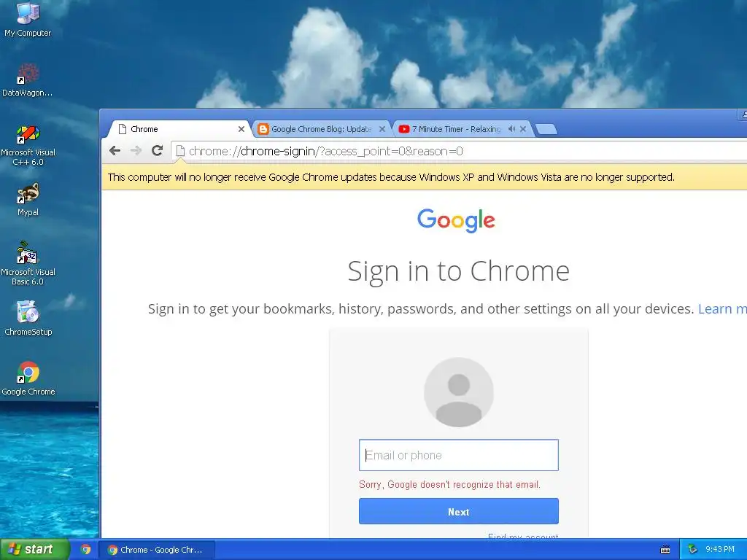Click the 9:43 PM clock
747x560 pixels.
tap(719, 550)
